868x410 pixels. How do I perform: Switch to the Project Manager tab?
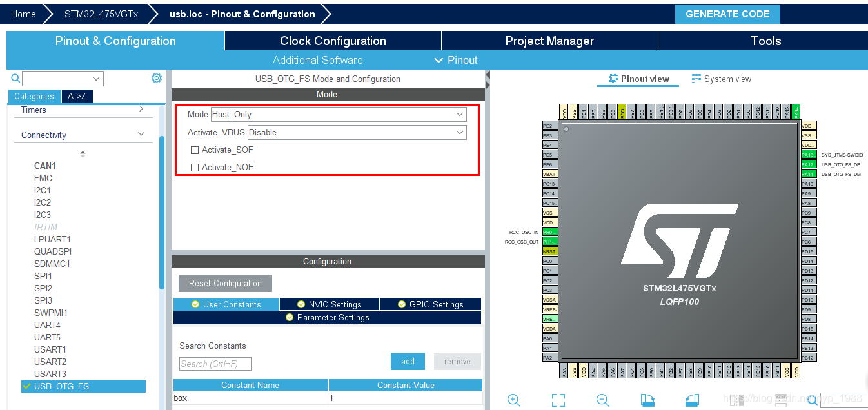click(549, 41)
